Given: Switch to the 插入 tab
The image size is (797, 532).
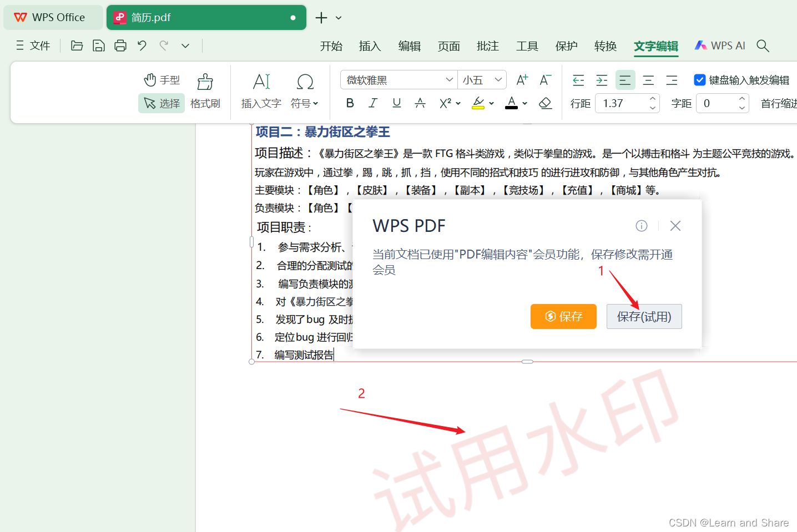Looking at the screenshot, I should point(370,46).
